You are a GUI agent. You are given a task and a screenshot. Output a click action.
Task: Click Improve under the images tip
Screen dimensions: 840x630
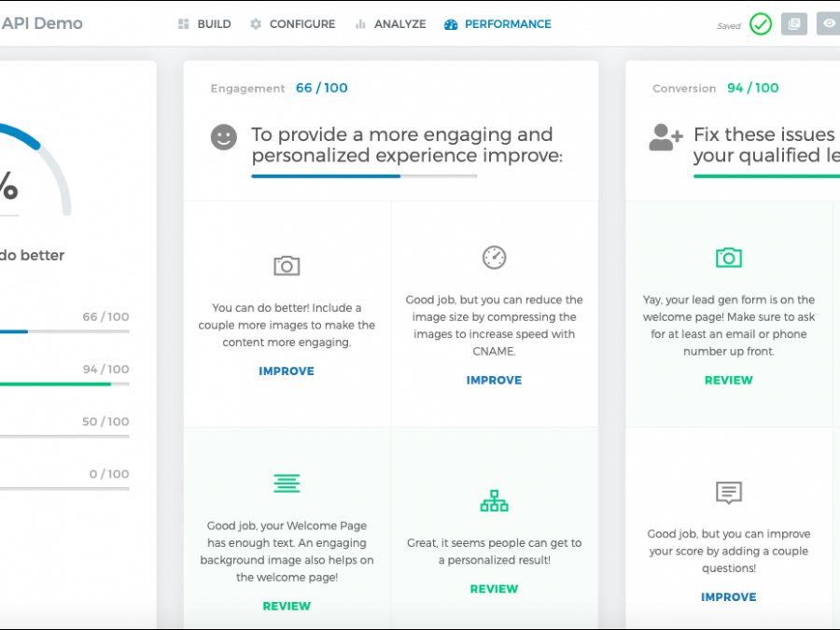pos(287,371)
